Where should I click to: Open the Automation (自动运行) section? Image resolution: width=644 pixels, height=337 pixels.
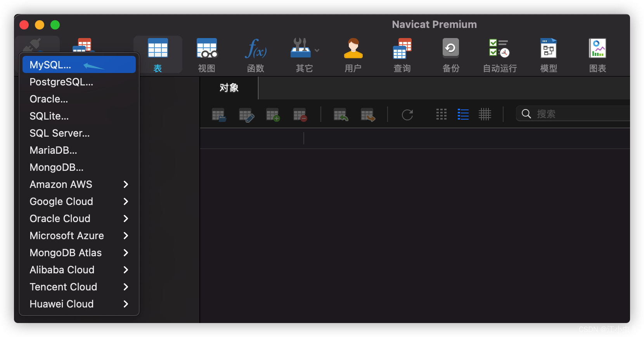click(500, 55)
